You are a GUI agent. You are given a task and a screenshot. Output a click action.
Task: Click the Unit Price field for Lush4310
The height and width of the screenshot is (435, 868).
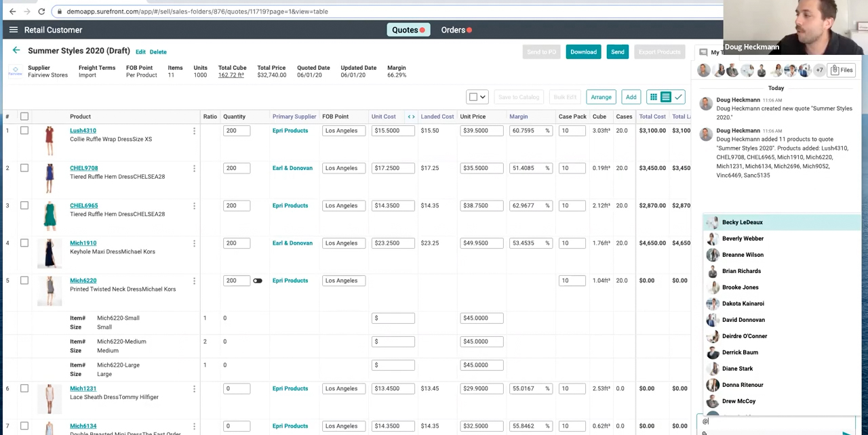pyautogui.click(x=481, y=131)
